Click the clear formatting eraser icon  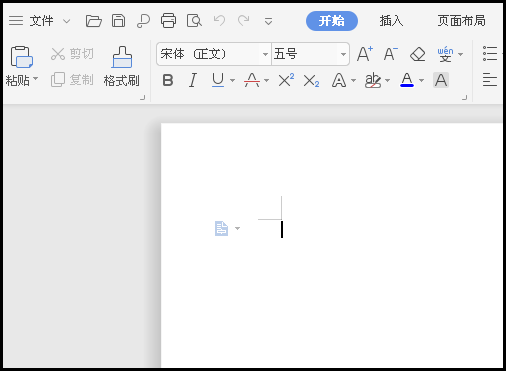pyautogui.click(x=417, y=54)
